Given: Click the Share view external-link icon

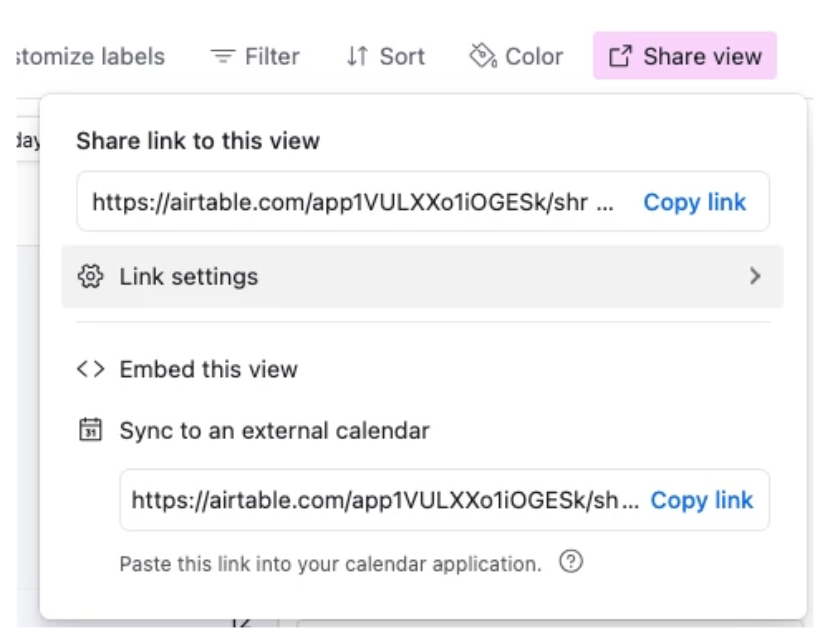Looking at the screenshot, I should pyautogui.click(x=620, y=56).
